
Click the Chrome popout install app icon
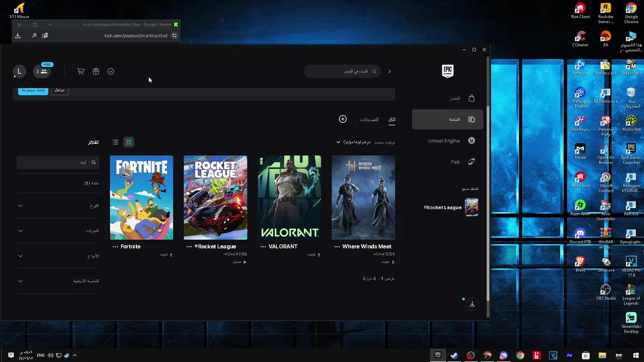tap(18, 36)
